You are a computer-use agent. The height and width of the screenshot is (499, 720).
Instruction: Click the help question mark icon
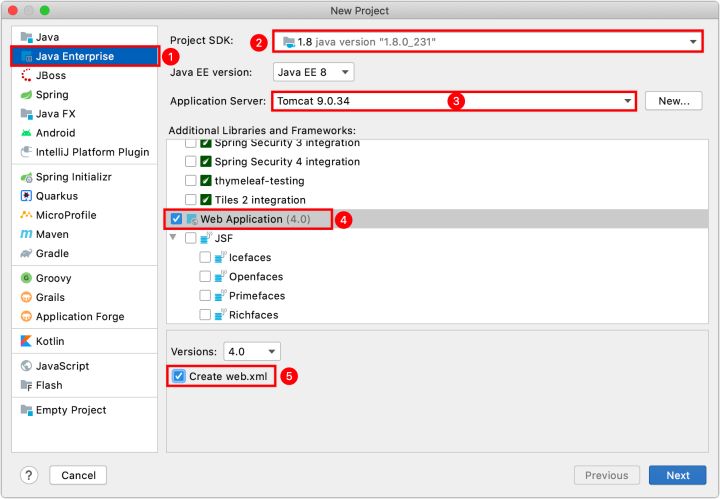coord(29,475)
